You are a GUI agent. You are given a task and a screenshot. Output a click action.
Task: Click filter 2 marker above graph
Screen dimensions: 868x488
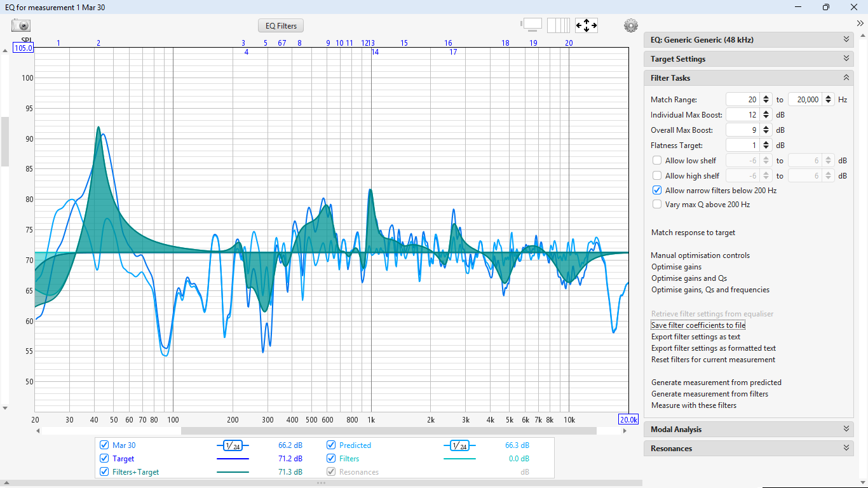pos(98,43)
